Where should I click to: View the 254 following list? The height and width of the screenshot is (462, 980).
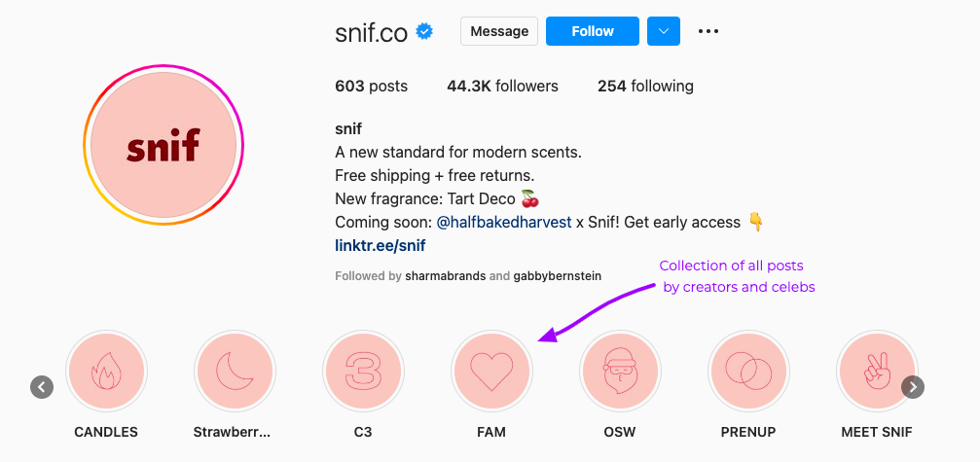[645, 87]
